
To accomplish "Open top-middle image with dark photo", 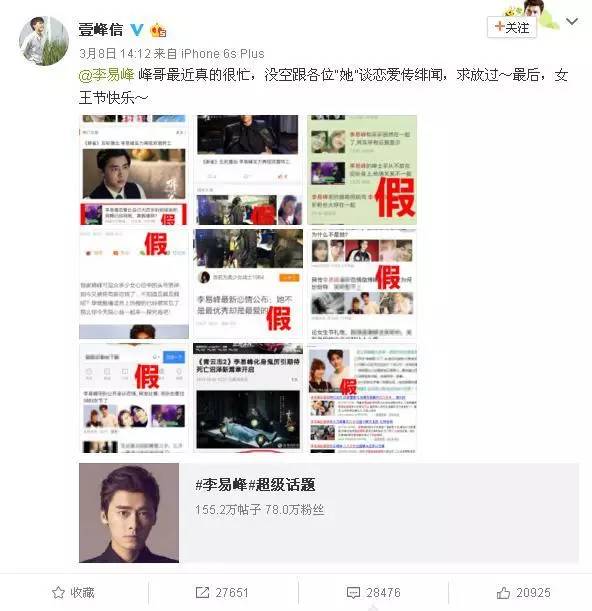I will click(248, 170).
